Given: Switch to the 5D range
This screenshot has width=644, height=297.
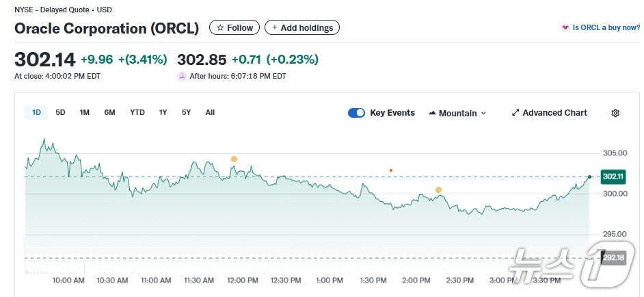Looking at the screenshot, I should coord(60,112).
